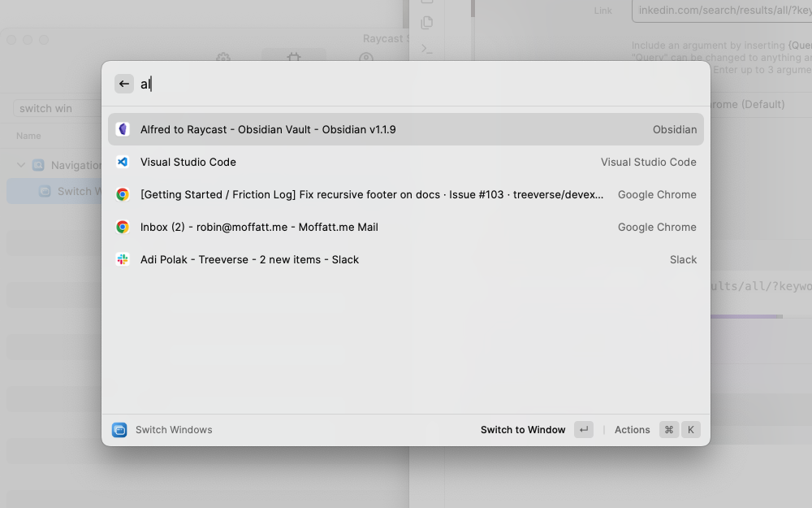The image size is (812, 508).
Task: Click the Slack icon in results
Action: (123, 259)
